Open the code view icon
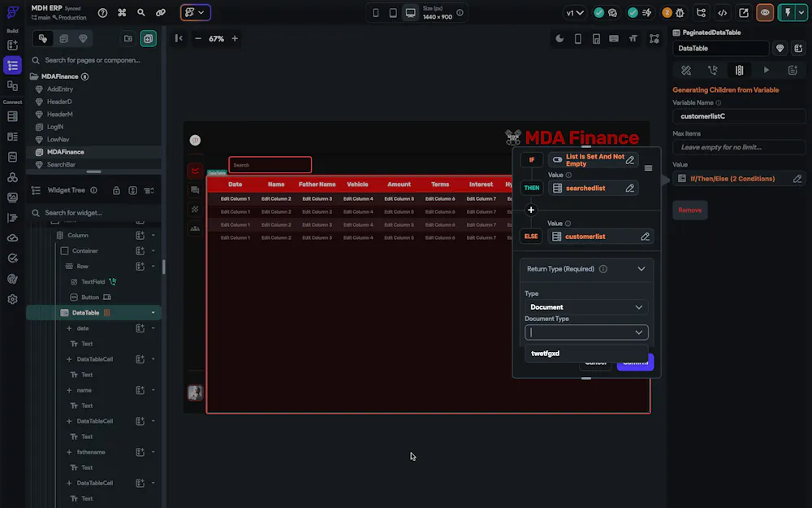Image resolution: width=812 pixels, height=508 pixels. coord(723,13)
